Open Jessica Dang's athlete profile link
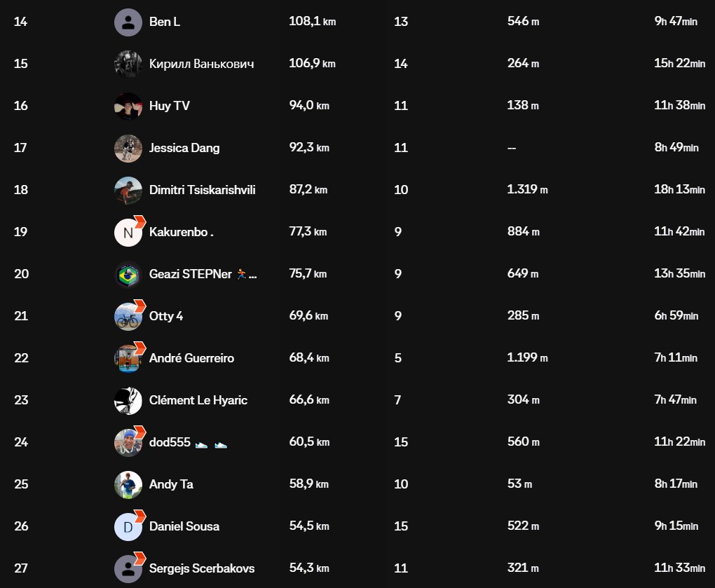715x588 pixels. [x=184, y=148]
